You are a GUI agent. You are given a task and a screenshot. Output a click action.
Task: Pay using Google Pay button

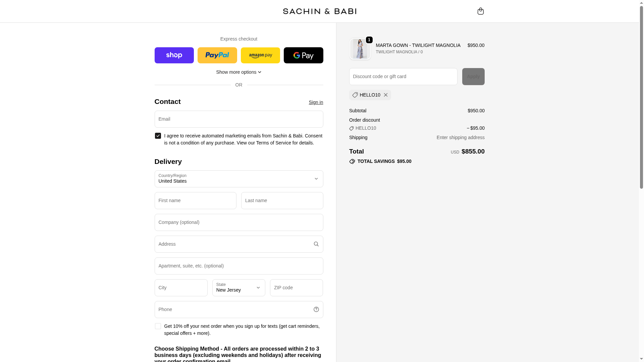click(303, 55)
